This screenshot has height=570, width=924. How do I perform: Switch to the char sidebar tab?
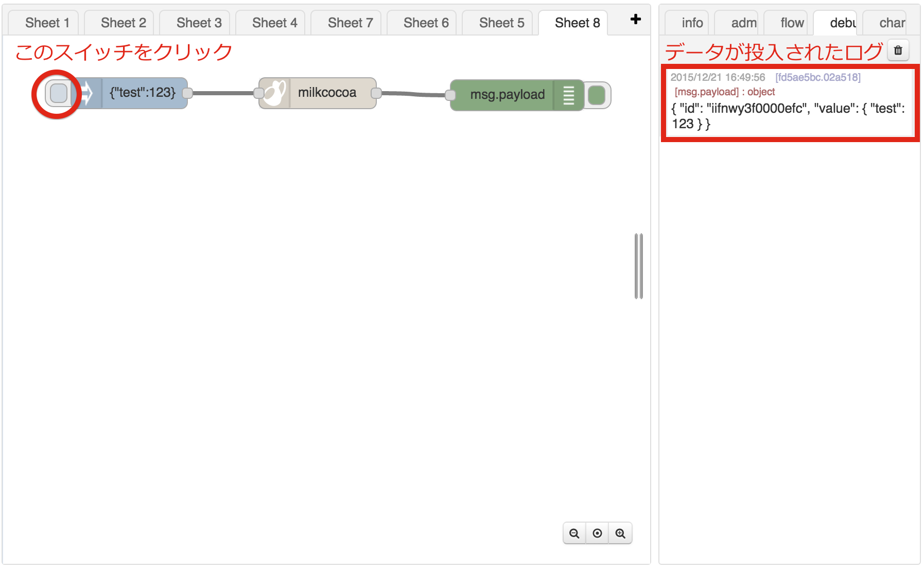point(892,22)
